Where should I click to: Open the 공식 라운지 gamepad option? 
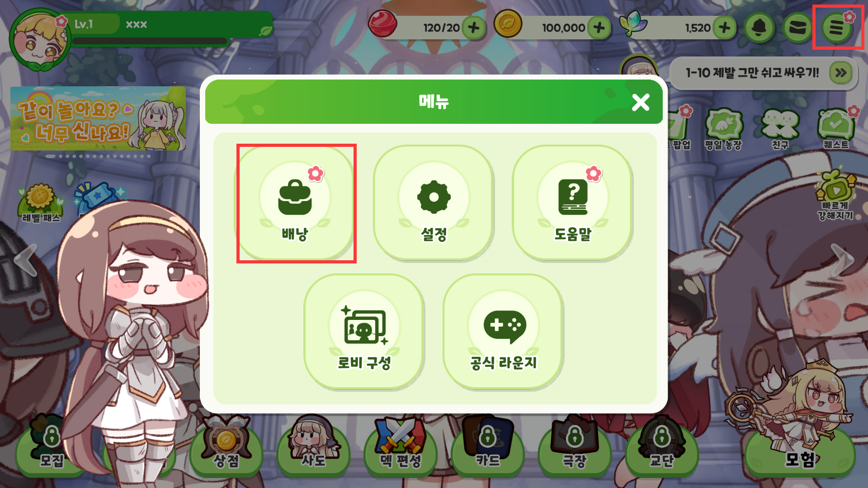[503, 332]
